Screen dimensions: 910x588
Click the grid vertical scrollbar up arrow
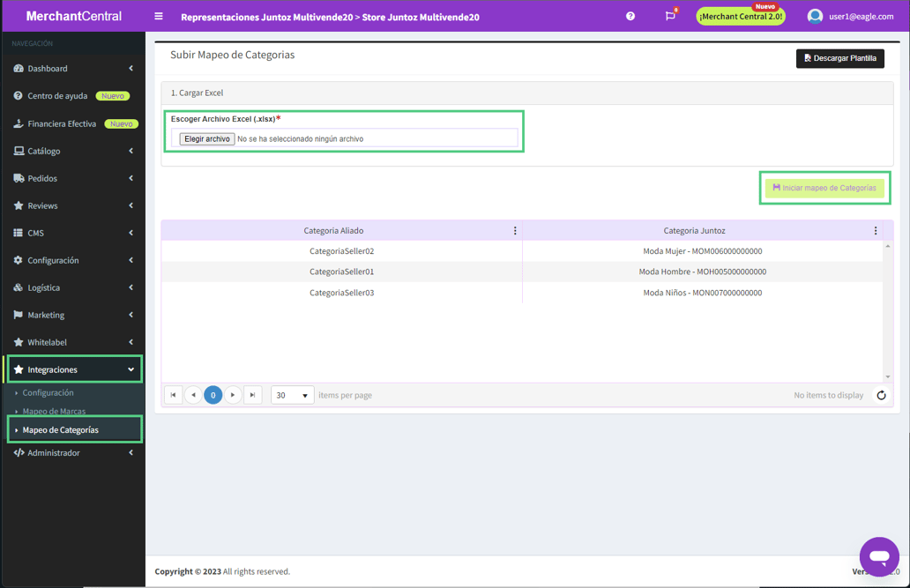(887, 246)
